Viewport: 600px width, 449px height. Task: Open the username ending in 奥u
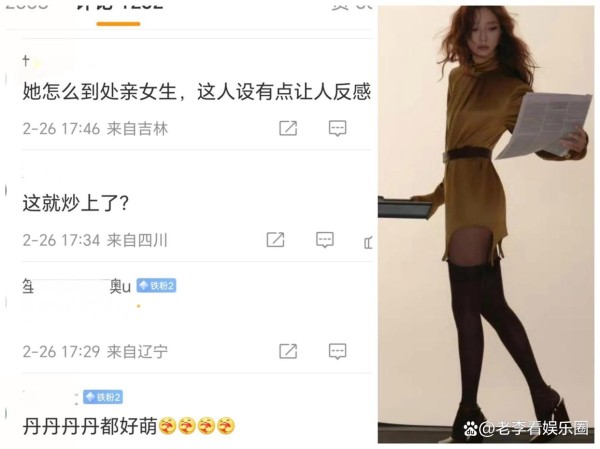click(77, 286)
